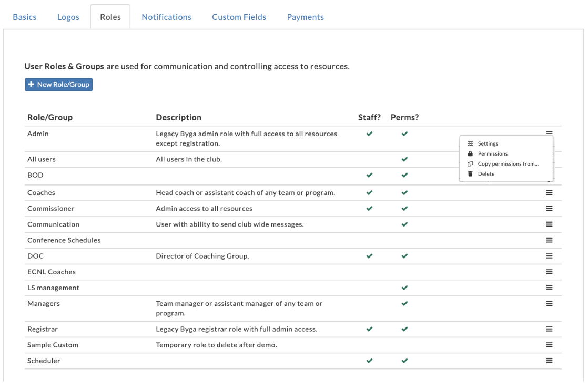Open the hamburger menu for DOC row
This screenshot has height=390, width=588.
coord(549,256)
